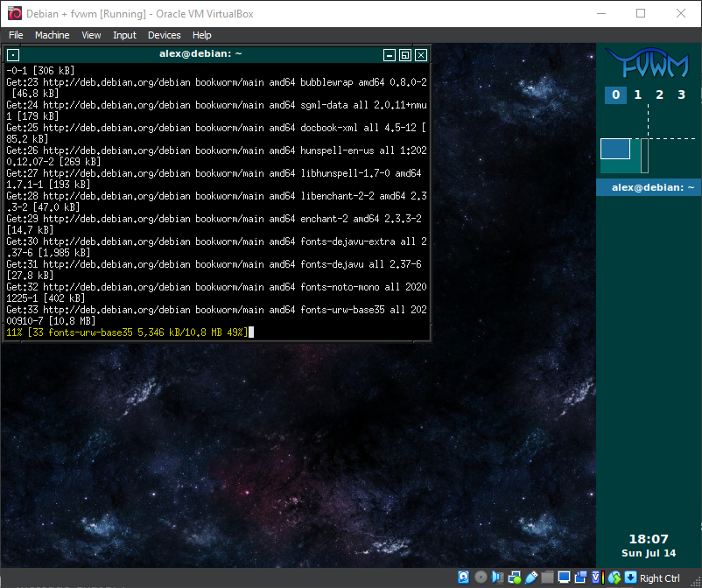Open the audio settings status icon
Screen dimensions: 702x588
(x=497, y=577)
